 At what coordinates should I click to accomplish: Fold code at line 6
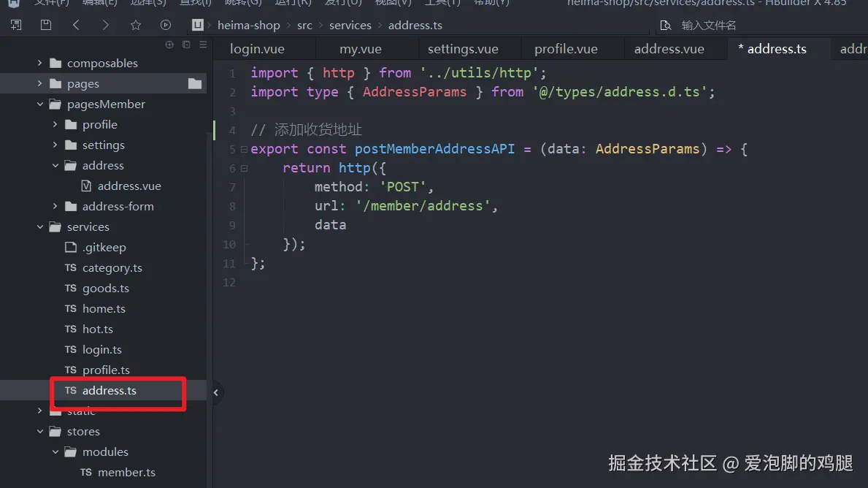pos(244,169)
